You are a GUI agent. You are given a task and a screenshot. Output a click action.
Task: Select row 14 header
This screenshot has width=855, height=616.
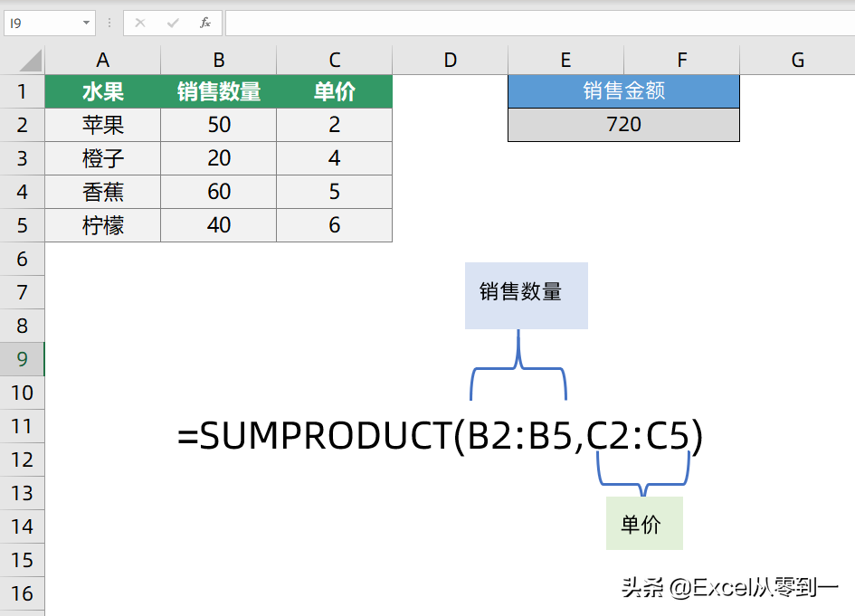[x=22, y=526]
